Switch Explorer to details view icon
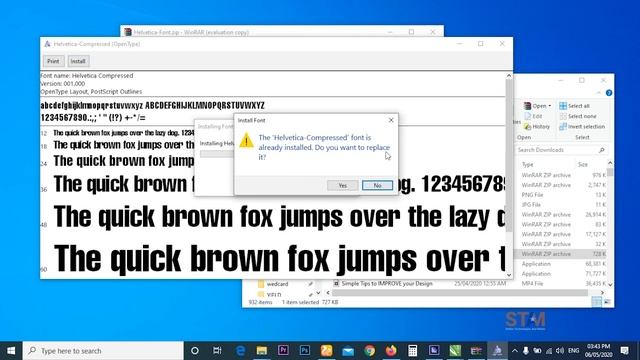Viewport: 640px width, 360px height. (596, 302)
